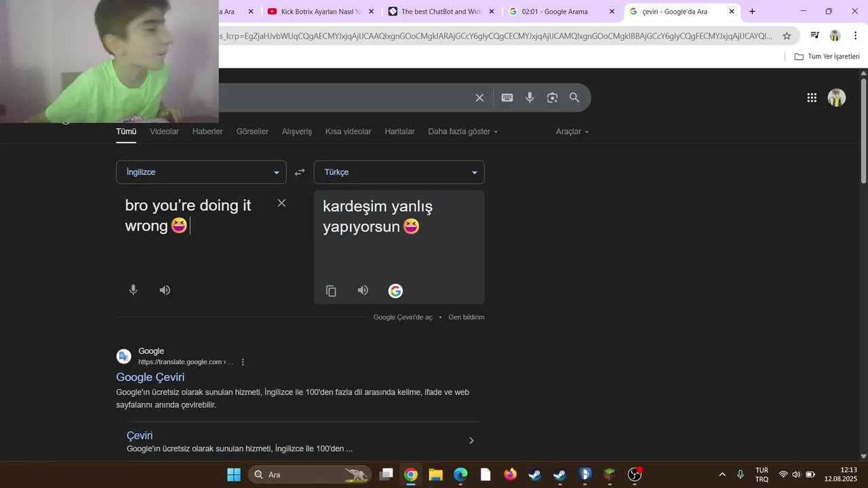Open the Çeviri sitelink
The width and height of the screenshot is (868, 488).
point(140,435)
